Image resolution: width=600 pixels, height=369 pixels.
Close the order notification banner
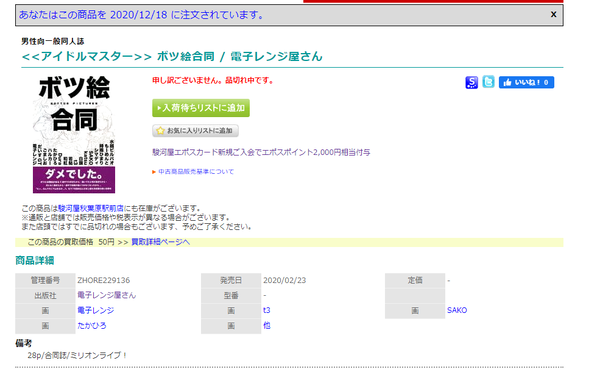tap(553, 15)
